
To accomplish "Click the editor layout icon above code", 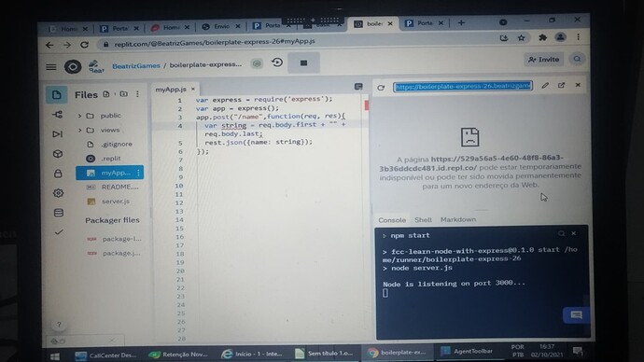I will coord(358,87).
